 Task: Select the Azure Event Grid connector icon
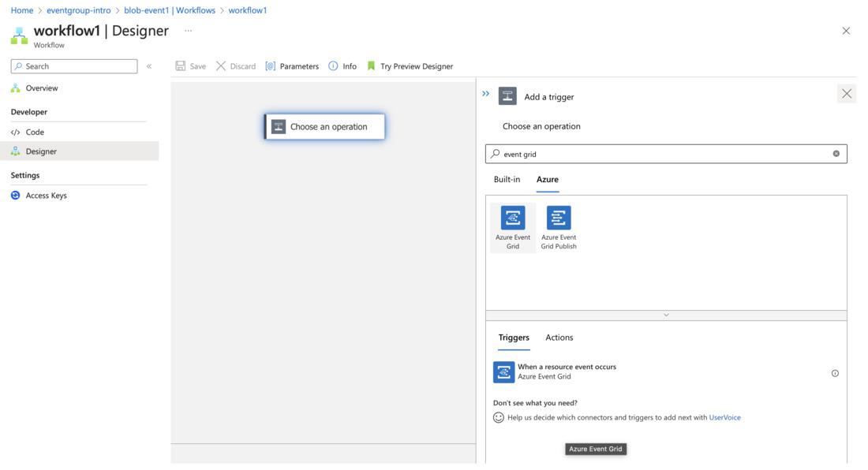[513, 218]
